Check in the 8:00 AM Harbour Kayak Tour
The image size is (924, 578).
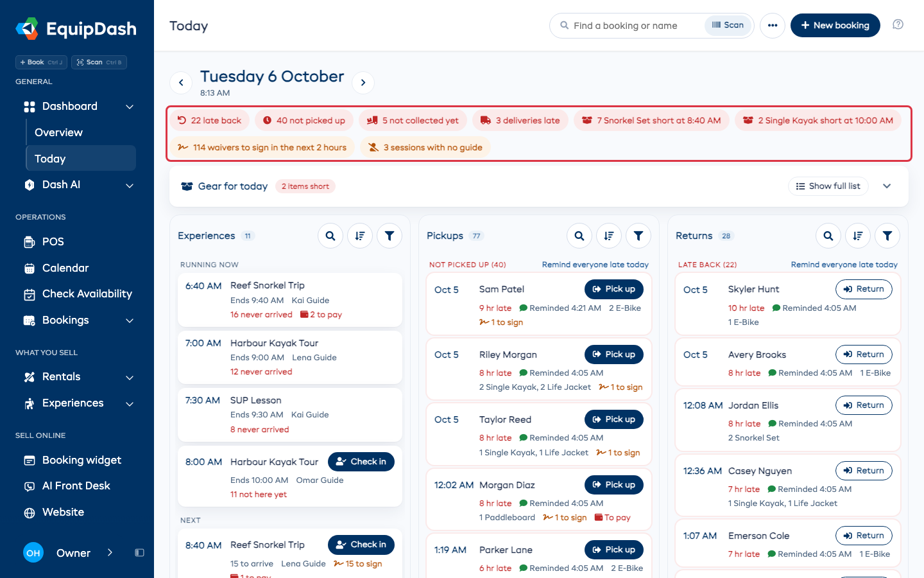tap(361, 462)
